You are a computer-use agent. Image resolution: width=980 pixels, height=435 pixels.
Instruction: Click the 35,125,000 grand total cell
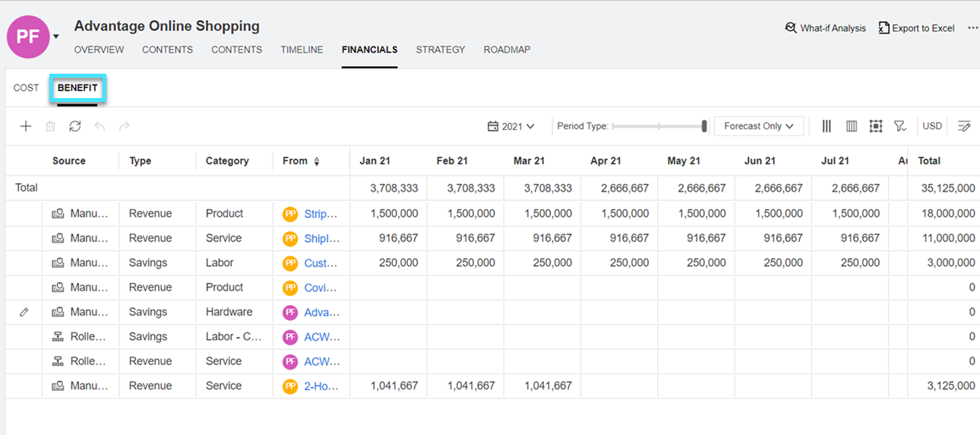click(944, 188)
